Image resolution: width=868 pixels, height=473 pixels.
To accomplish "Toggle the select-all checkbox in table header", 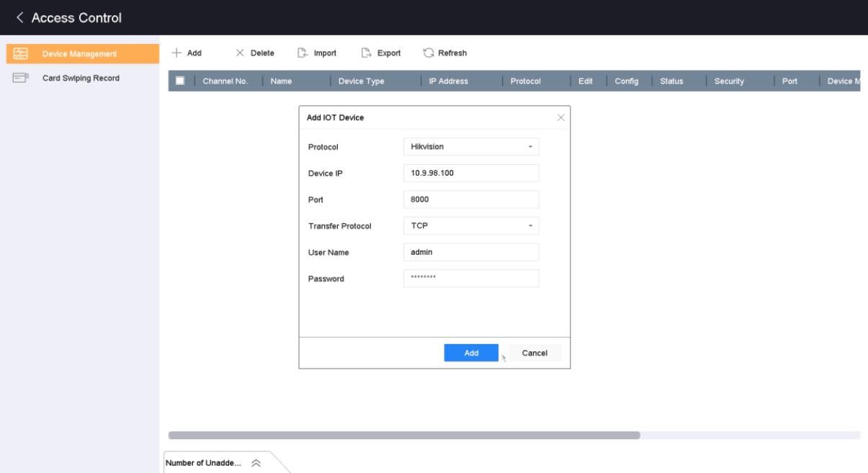I will [180, 81].
